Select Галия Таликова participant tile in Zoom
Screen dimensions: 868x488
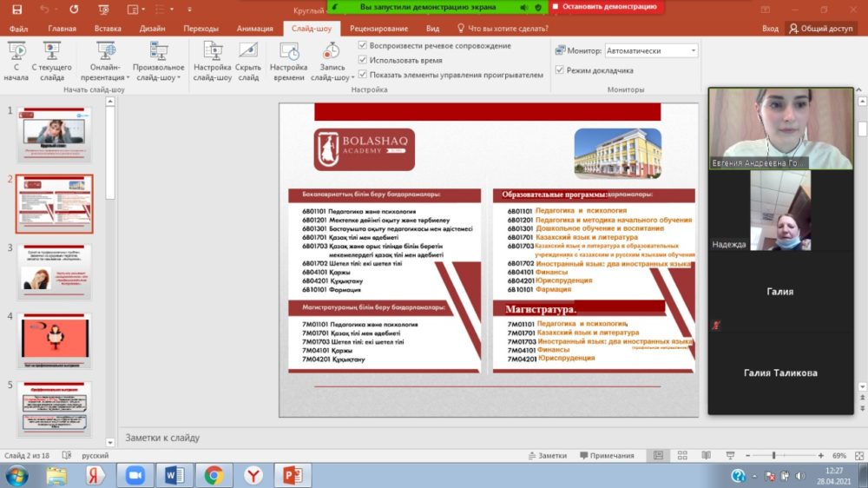click(780, 373)
